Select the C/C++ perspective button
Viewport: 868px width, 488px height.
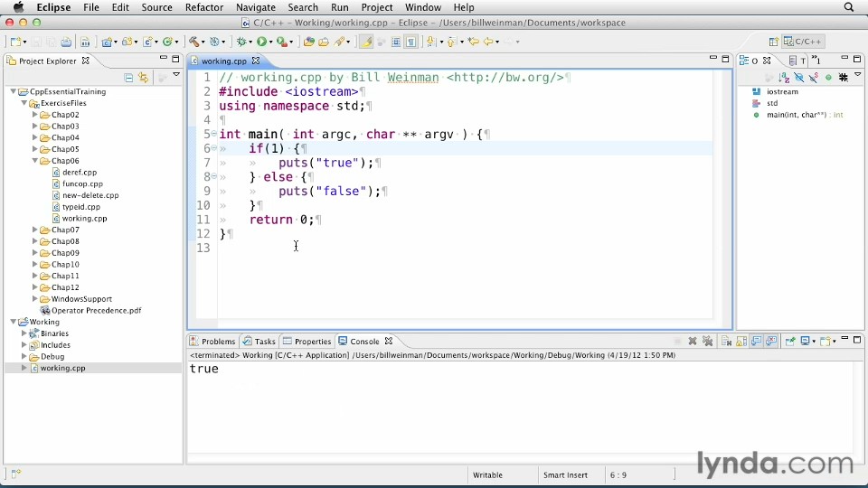coord(803,42)
